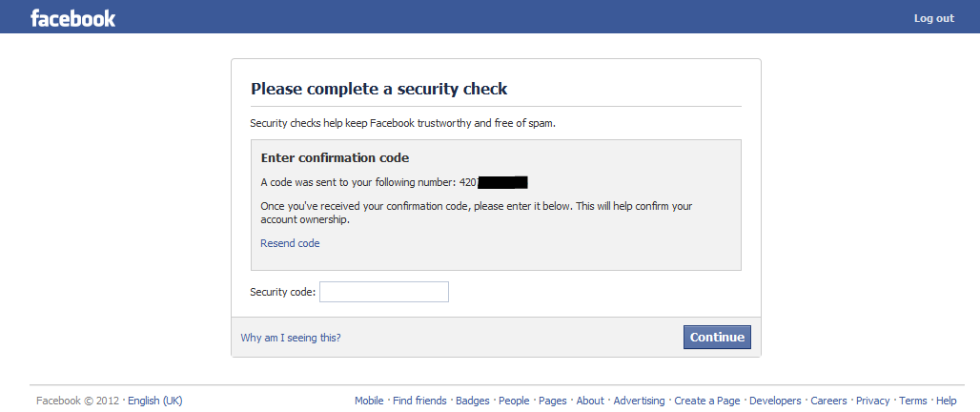The height and width of the screenshot is (412, 980).
Task: Open the Privacy footer link
Action: coord(872,401)
